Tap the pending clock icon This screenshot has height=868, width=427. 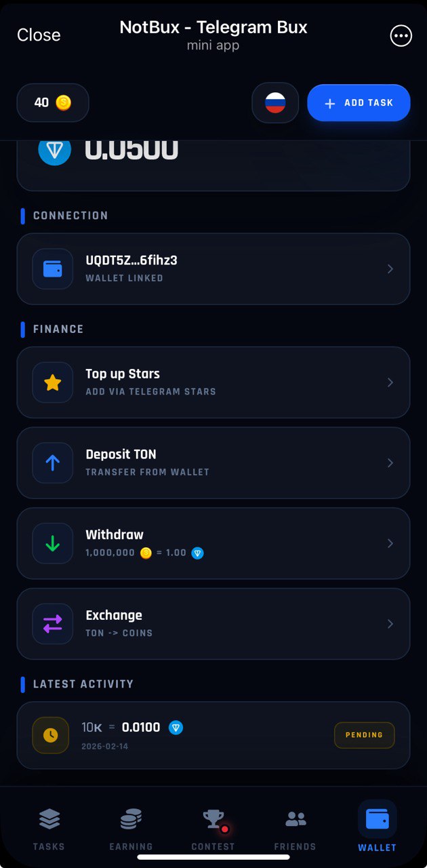[x=51, y=735]
